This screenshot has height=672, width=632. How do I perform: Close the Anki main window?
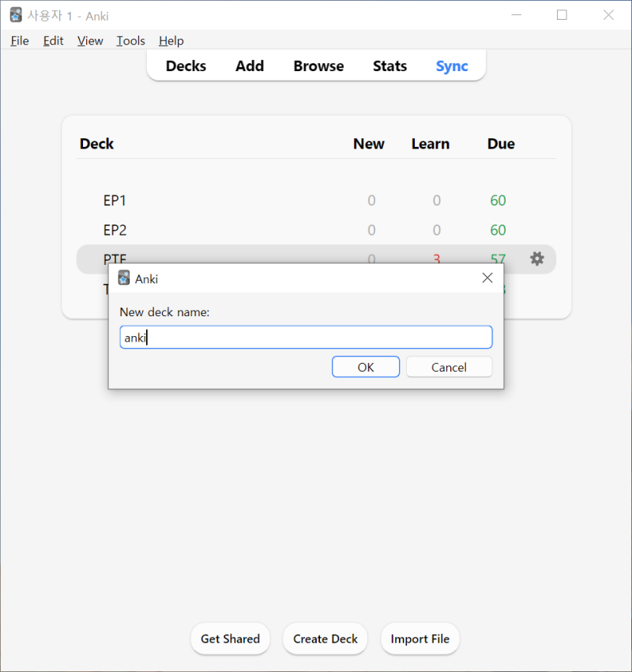608,15
